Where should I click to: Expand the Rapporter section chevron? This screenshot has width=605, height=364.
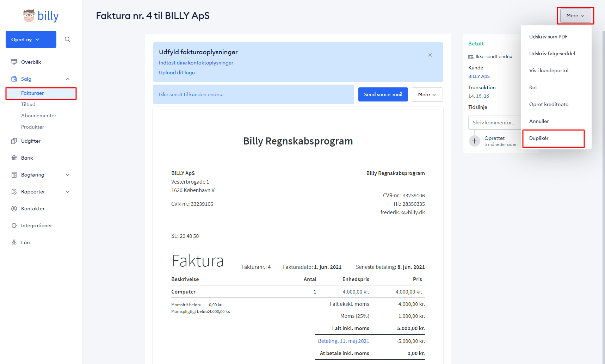(x=68, y=192)
